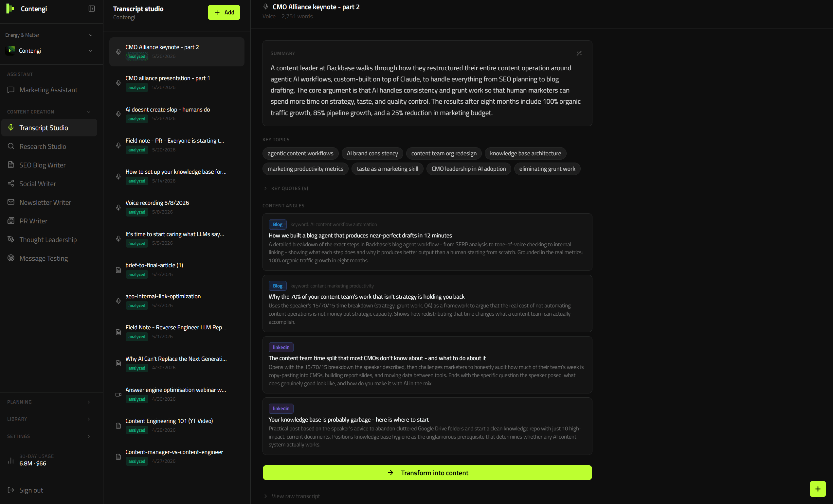Click the 30-day usage bar chart icon
The image size is (833, 504).
[x=11, y=460]
